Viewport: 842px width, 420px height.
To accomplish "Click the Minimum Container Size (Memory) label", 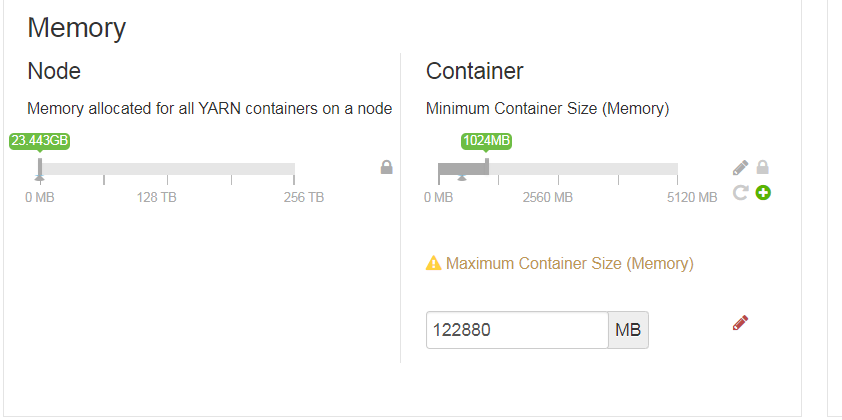I will point(547,108).
